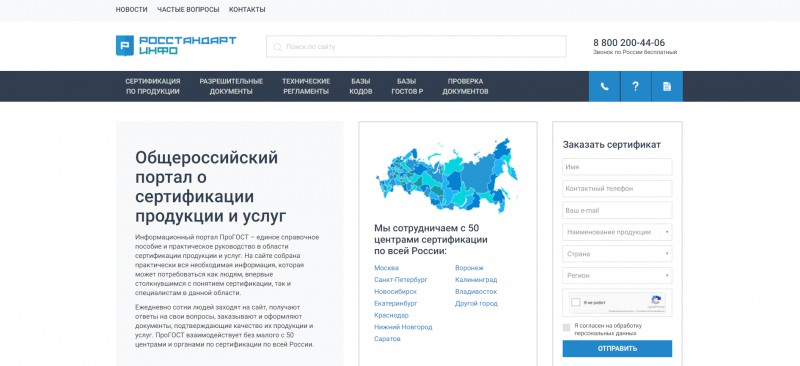The height and width of the screenshot is (366, 800).
Task: Follow the Владивосток city link
Action: [x=476, y=291]
